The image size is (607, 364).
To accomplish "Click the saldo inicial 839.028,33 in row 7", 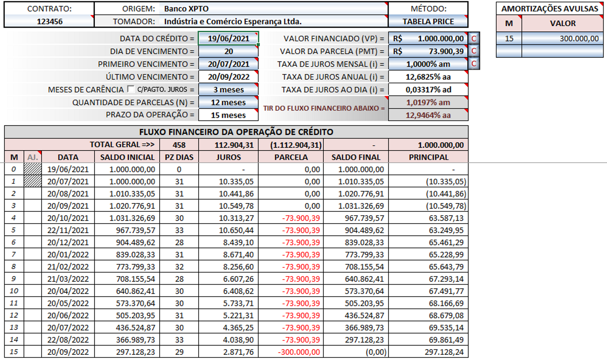I will point(127,254).
